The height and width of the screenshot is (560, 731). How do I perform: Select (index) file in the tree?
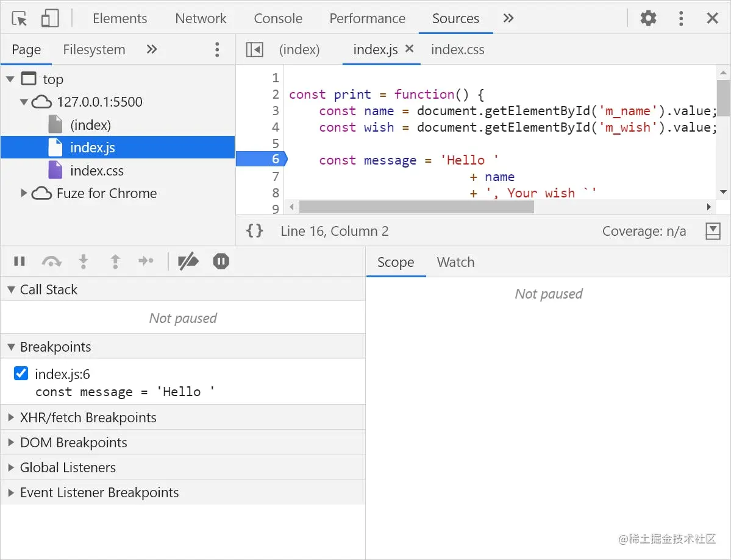(x=90, y=125)
